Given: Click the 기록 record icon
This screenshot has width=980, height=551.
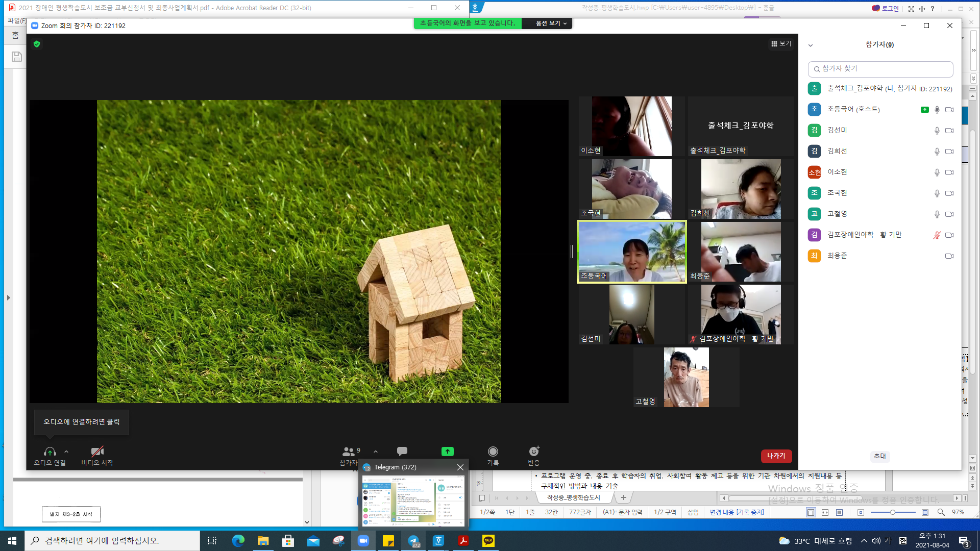Looking at the screenshot, I should pos(493,452).
